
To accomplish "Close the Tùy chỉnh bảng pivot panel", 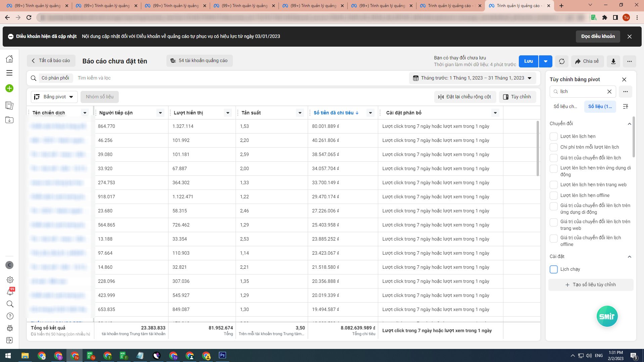I will pos(624,80).
